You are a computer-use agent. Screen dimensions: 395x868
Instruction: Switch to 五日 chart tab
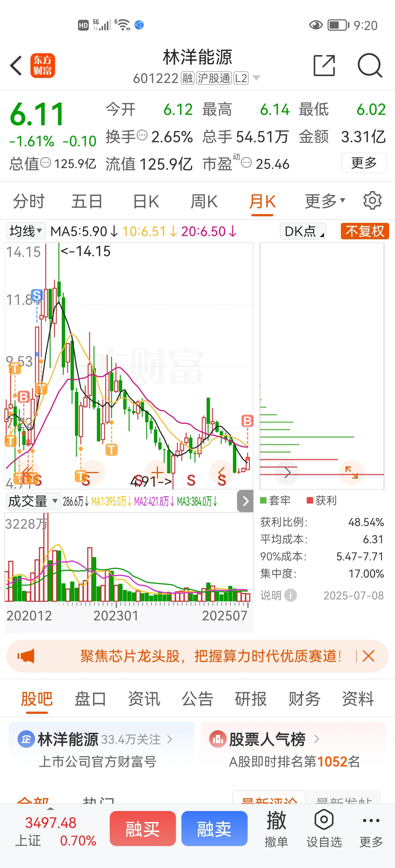coord(87,201)
